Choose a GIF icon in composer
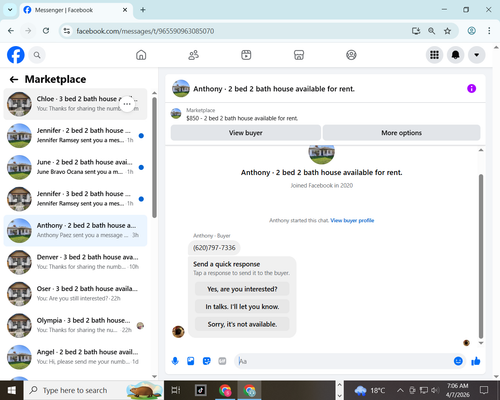Image resolution: width=500 pixels, height=400 pixels. [222, 361]
